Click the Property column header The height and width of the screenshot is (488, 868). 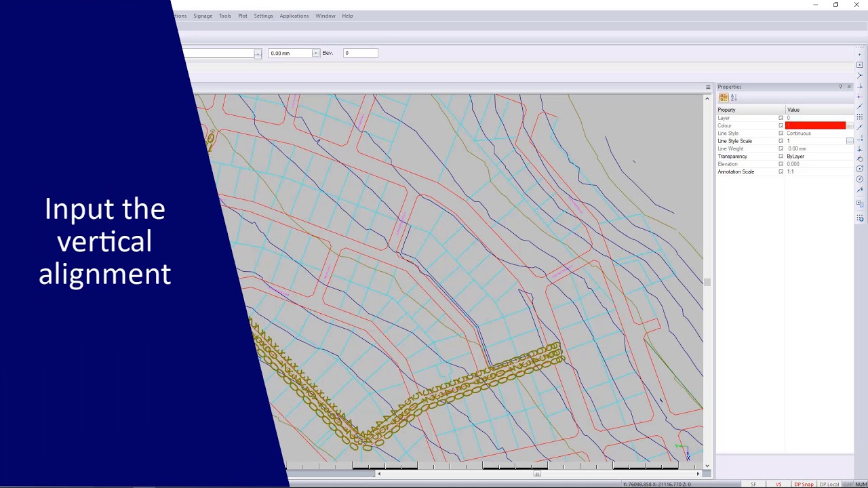click(751, 110)
